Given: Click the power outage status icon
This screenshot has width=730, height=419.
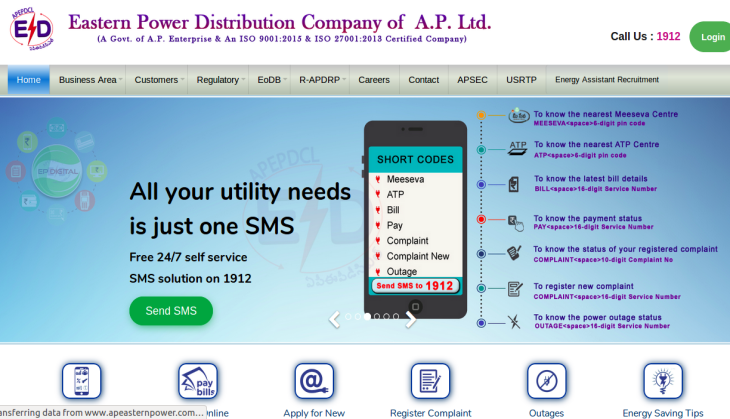Looking at the screenshot, I should [x=514, y=322].
